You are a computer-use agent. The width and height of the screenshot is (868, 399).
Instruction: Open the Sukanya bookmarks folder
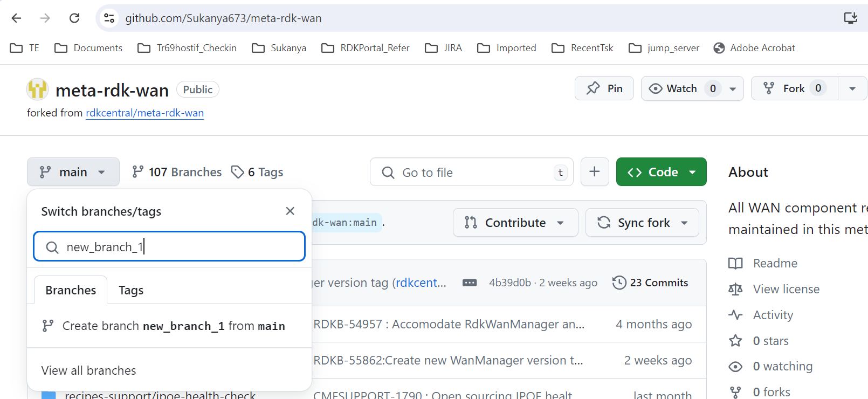(x=279, y=48)
